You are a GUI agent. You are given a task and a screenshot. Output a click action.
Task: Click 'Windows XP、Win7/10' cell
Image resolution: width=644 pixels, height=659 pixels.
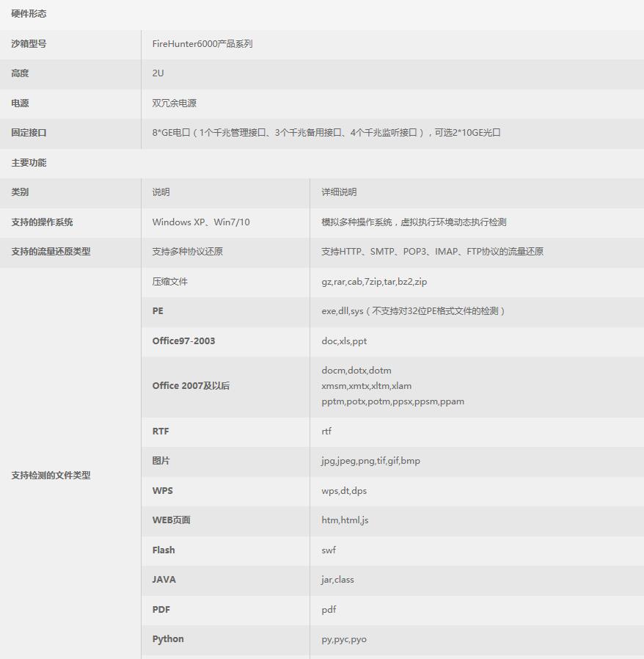pyautogui.click(x=201, y=222)
